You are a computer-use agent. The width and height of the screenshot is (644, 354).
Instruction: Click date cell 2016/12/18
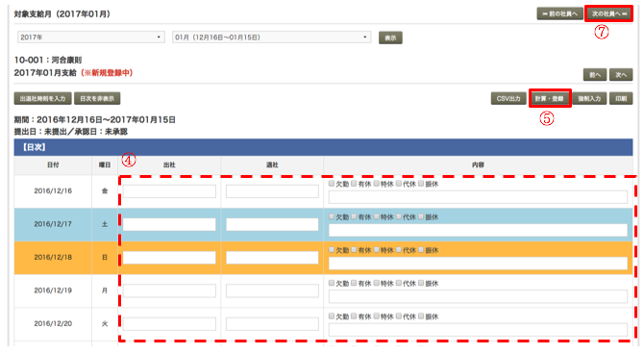coord(53,258)
